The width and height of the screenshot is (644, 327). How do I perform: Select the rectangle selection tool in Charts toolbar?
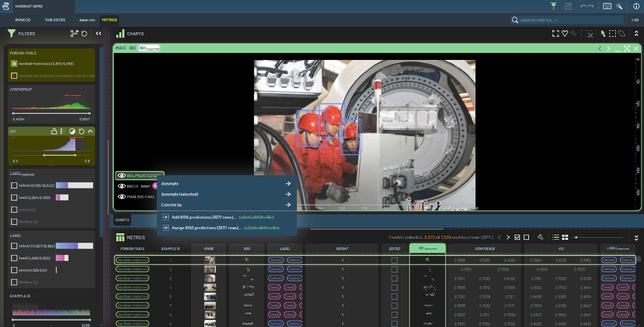pos(612,34)
